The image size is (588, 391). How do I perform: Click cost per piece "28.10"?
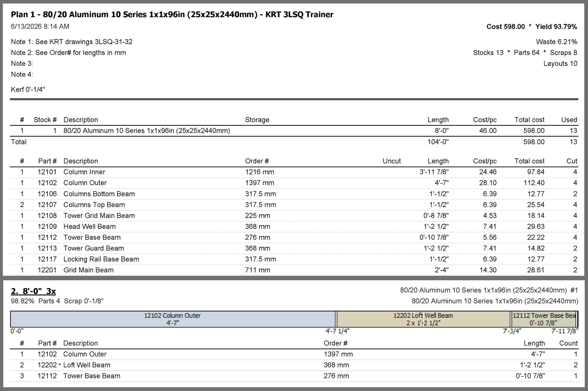pyautogui.click(x=488, y=183)
